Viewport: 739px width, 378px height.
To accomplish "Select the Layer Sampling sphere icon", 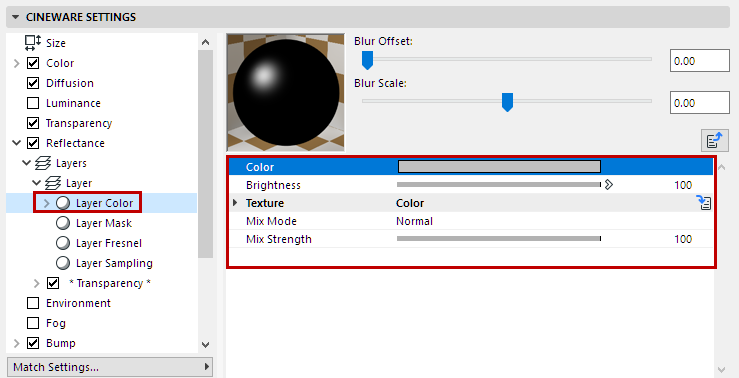I will [x=63, y=263].
